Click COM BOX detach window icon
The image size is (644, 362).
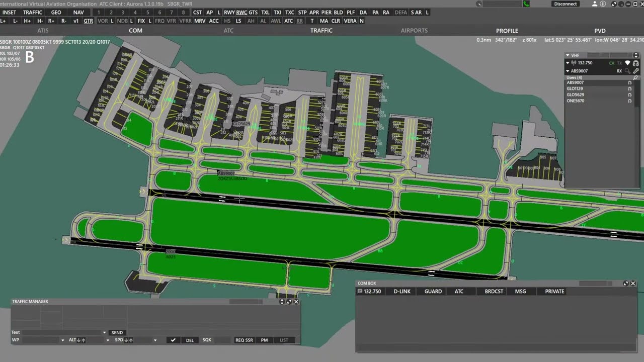626,284
